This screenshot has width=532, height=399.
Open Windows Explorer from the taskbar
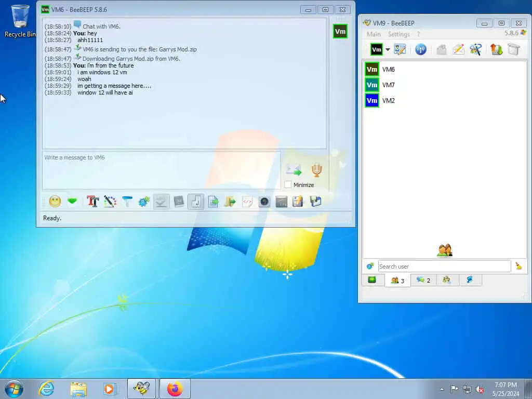pos(79,389)
